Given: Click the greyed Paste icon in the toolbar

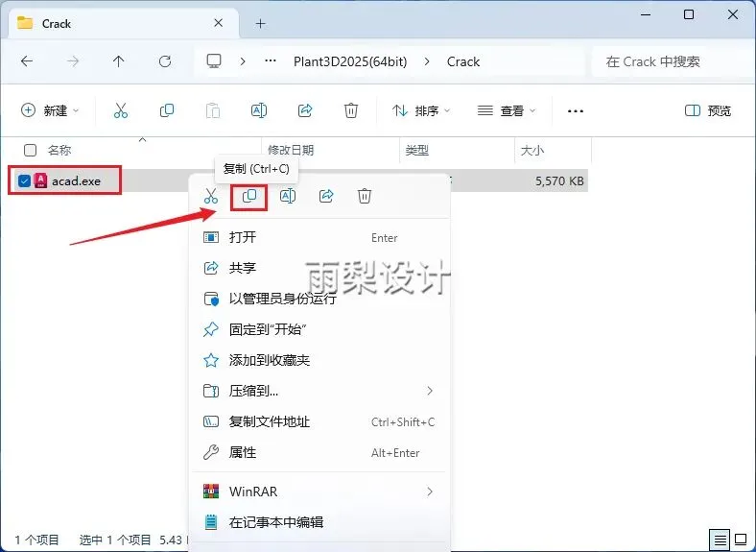Looking at the screenshot, I should point(213,110).
